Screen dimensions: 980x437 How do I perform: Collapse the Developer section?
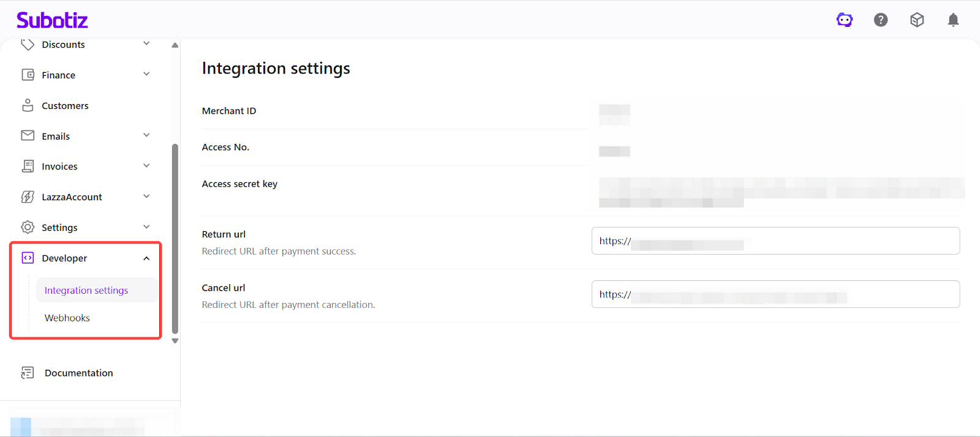pyautogui.click(x=146, y=258)
